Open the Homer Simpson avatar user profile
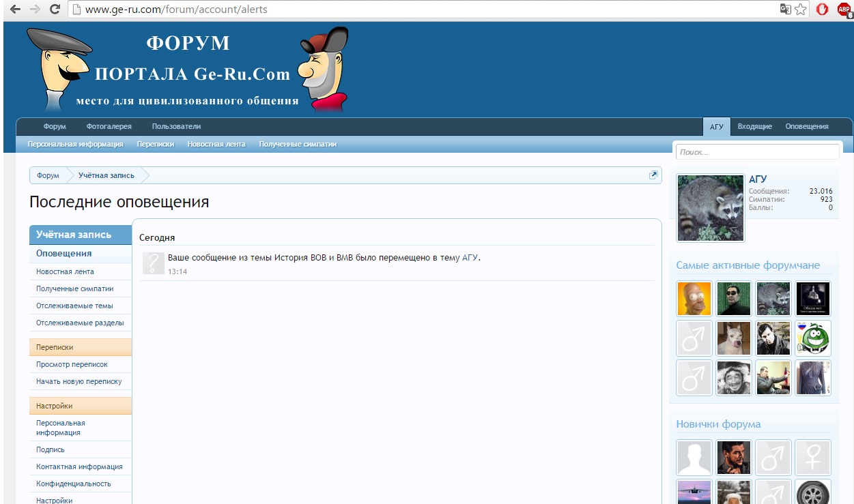Screen dimensions: 854x504 click(694, 299)
